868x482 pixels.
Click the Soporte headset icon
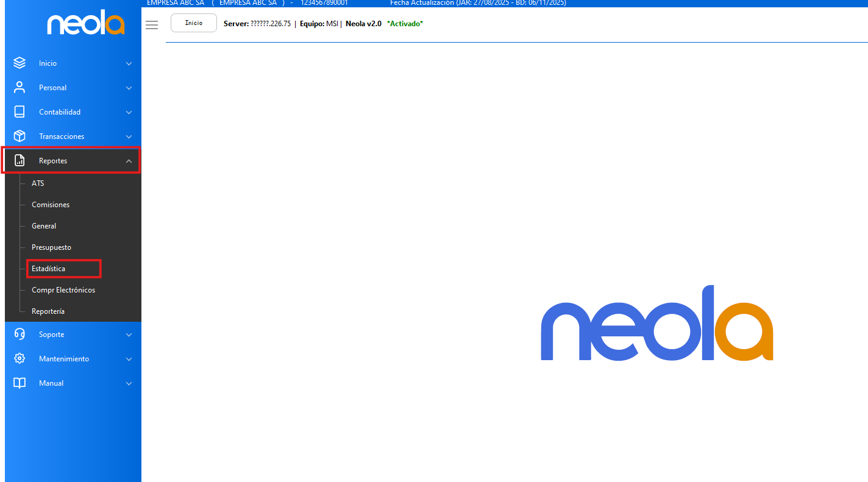pyautogui.click(x=20, y=334)
